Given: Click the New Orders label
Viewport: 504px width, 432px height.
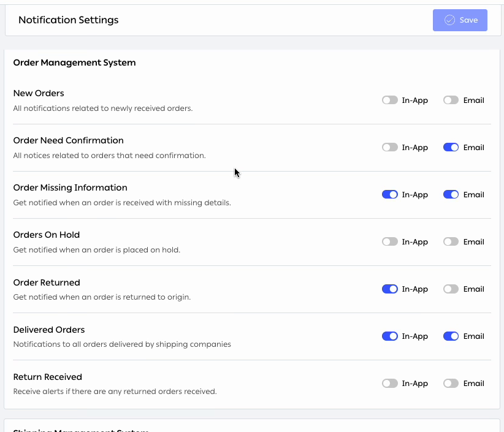Looking at the screenshot, I should point(39,93).
